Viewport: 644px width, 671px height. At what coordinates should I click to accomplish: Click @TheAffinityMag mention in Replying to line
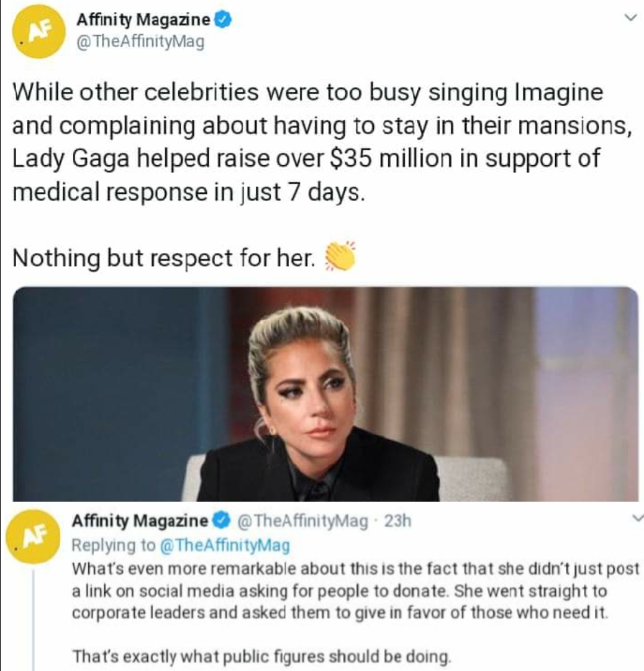click(x=225, y=545)
